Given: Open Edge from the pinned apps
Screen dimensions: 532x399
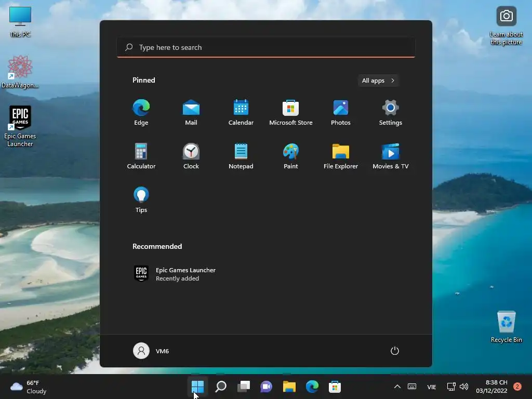Looking at the screenshot, I should point(141,113).
